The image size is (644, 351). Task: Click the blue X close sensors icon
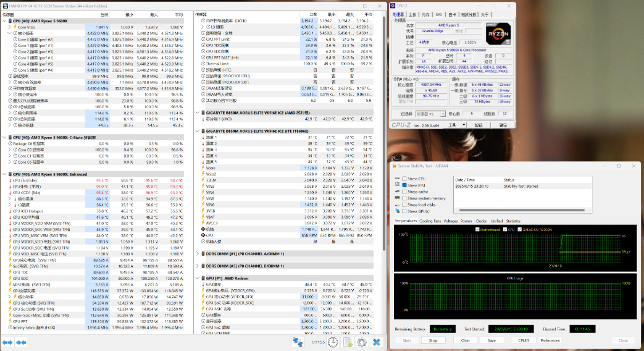[x=377, y=342]
